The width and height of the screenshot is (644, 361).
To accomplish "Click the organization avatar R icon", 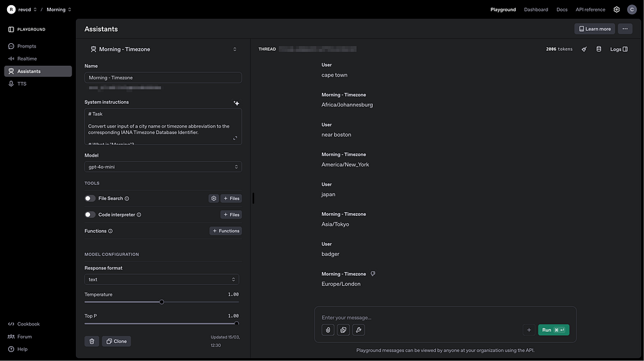I will click(x=11, y=10).
